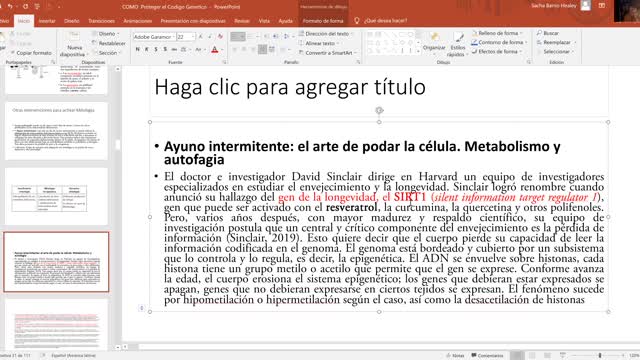Click the Organizar icon
The image size is (640, 360).
tap(434, 37)
